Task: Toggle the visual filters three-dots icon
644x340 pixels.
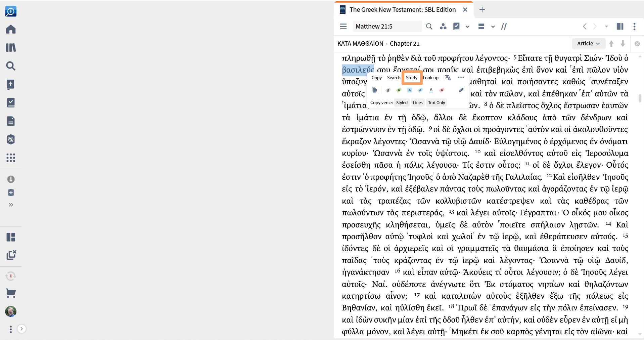Action: tap(443, 26)
